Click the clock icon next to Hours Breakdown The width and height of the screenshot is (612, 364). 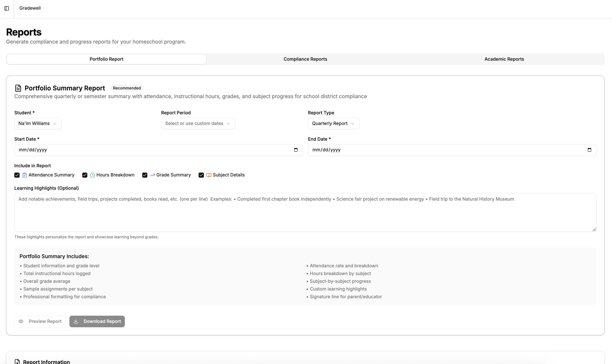[93, 175]
